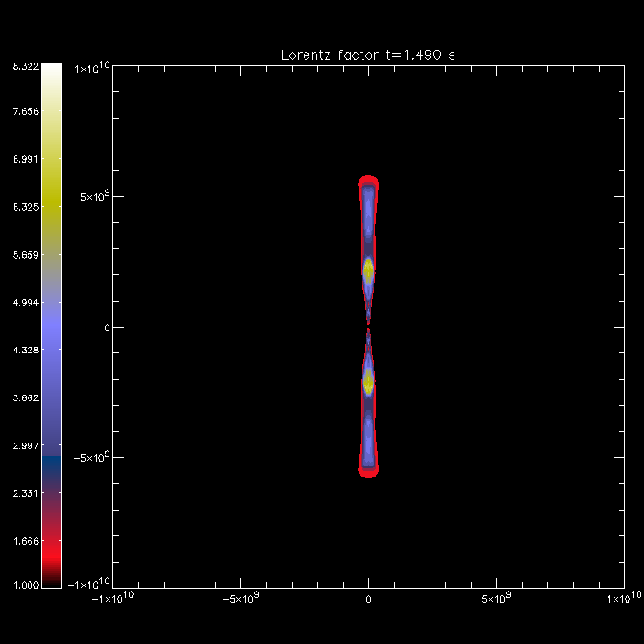Click the y-axis top label 1×10^10
This screenshot has height=644, width=644.
pyautogui.click(x=92, y=68)
